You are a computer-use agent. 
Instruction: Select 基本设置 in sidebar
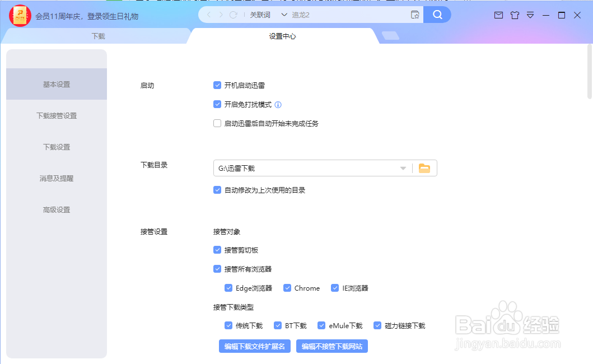pos(57,84)
